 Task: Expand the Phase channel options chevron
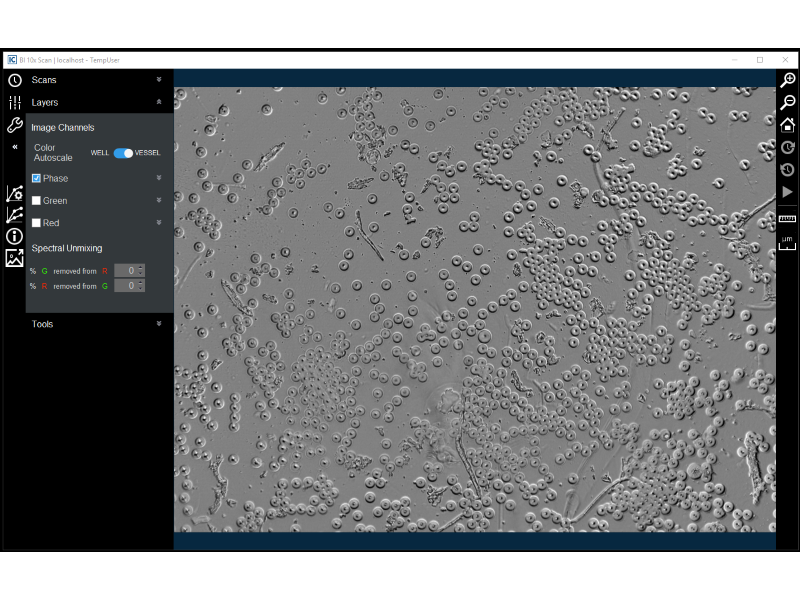pos(159,178)
